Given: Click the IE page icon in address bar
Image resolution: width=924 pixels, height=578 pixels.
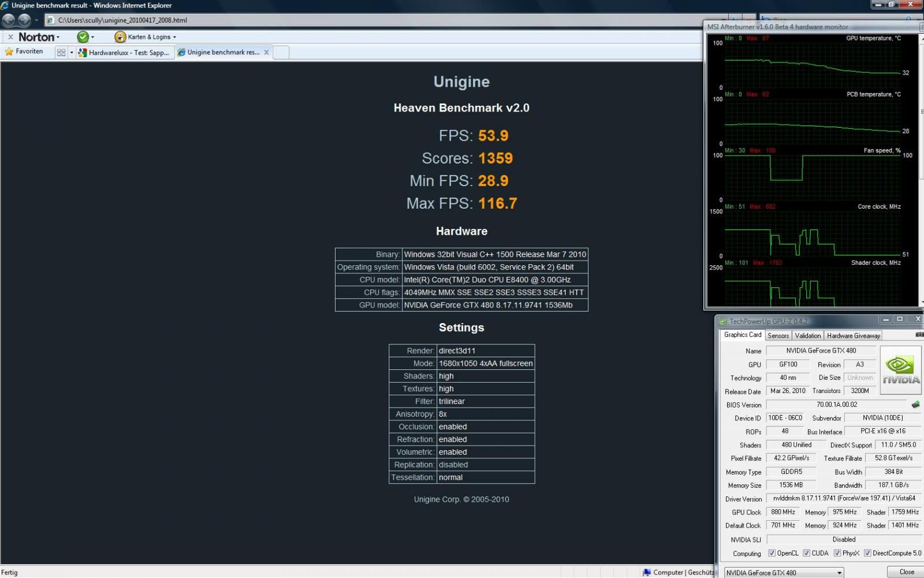Looking at the screenshot, I should pos(51,20).
